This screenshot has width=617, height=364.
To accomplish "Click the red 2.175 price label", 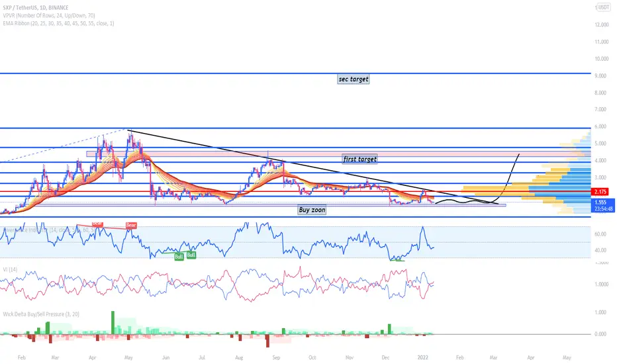I will click(600, 192).
